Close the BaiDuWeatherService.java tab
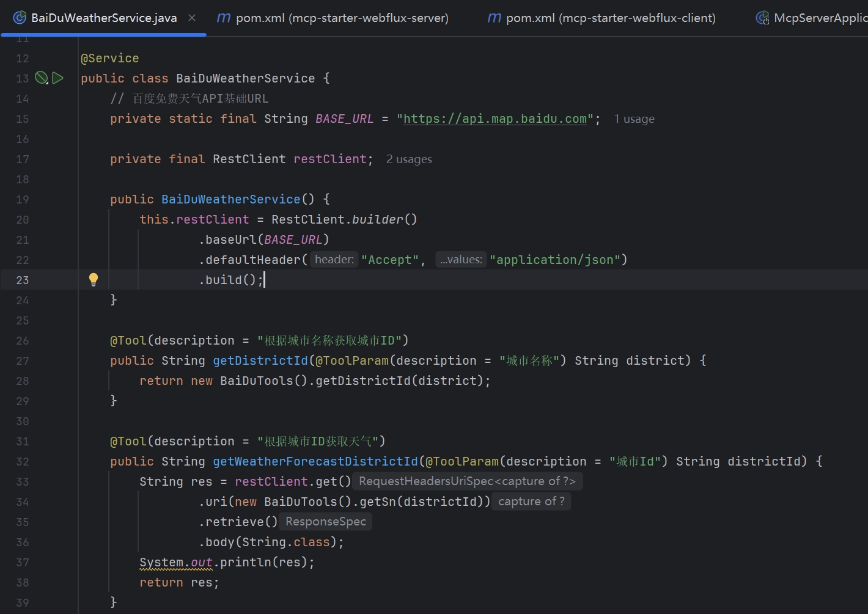 pyautogui.click(x=192, y=18)
